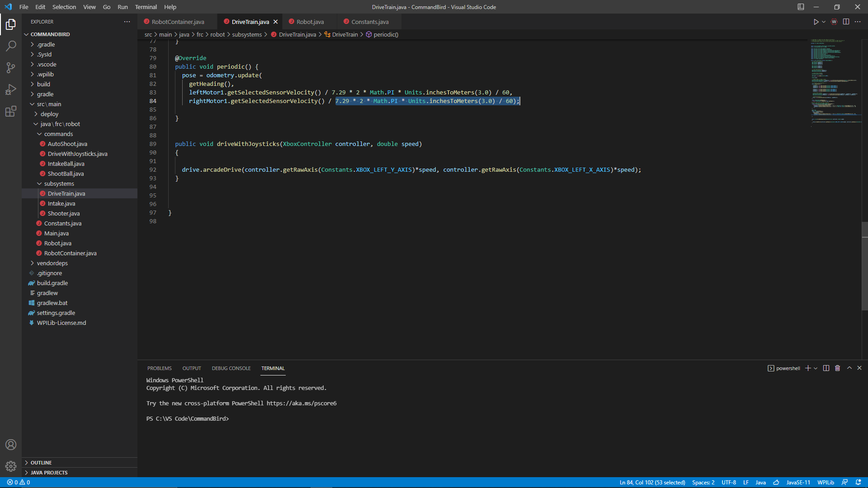This screenshot has width=868, height=488.
Task: Toggle the panel to maximize it
Action: pos(849,368)
